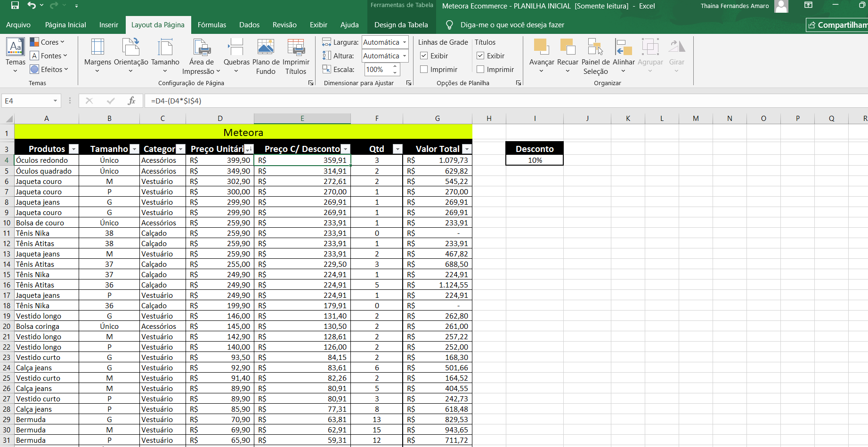Open the Tamanho column filter dropdown
The width and height of the screenshot is (868, 447).
pos(134,149)
